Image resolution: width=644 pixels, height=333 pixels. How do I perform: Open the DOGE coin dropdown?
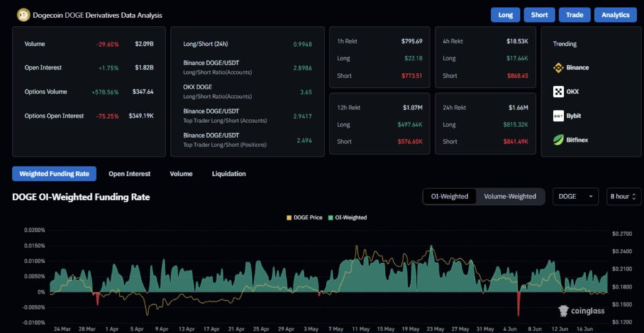pos(575,197)
